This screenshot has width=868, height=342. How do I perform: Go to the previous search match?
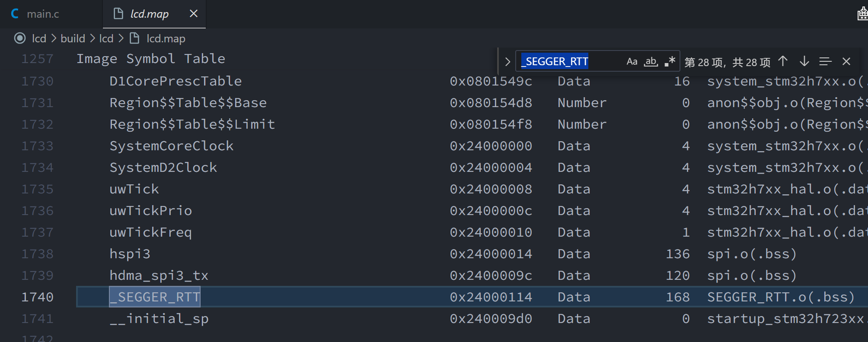[x=783, y=62]
